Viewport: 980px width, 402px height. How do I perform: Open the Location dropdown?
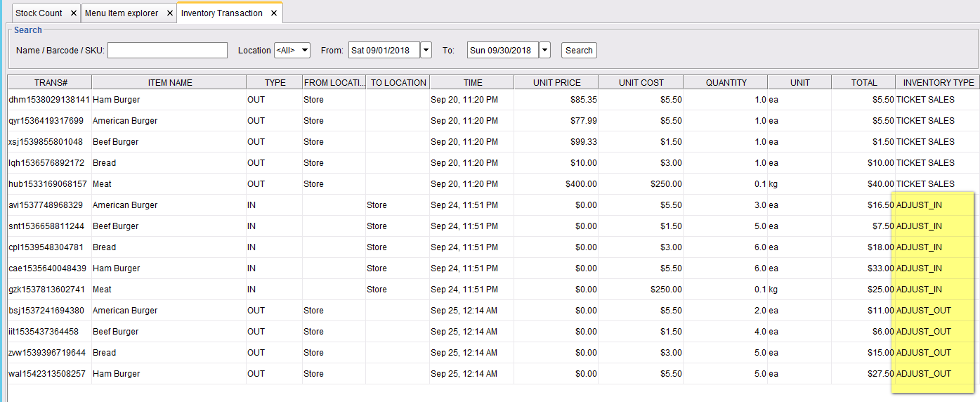tap(292, 50)
